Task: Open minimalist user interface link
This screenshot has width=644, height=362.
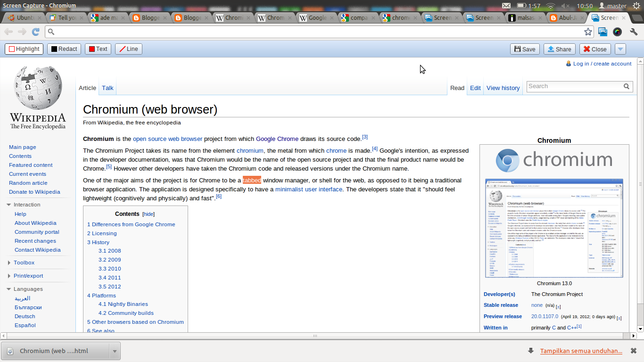Action: click(309, 189)
